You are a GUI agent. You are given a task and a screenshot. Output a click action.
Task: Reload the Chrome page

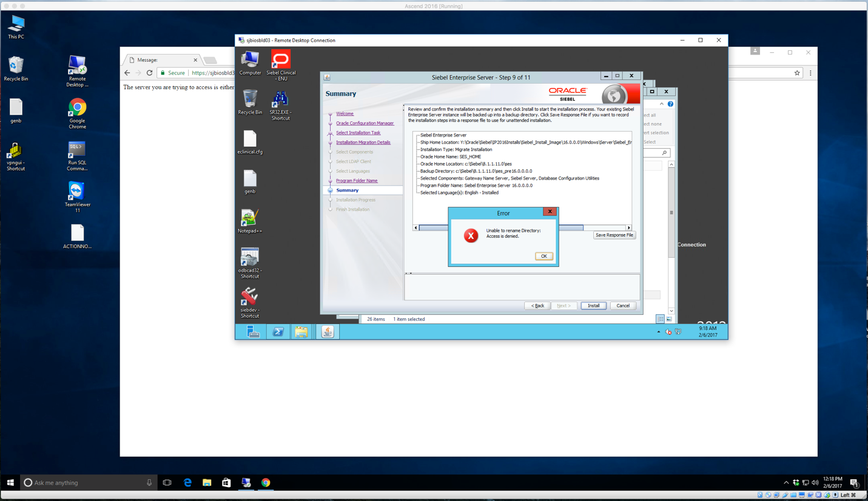(x=149, y=73)
